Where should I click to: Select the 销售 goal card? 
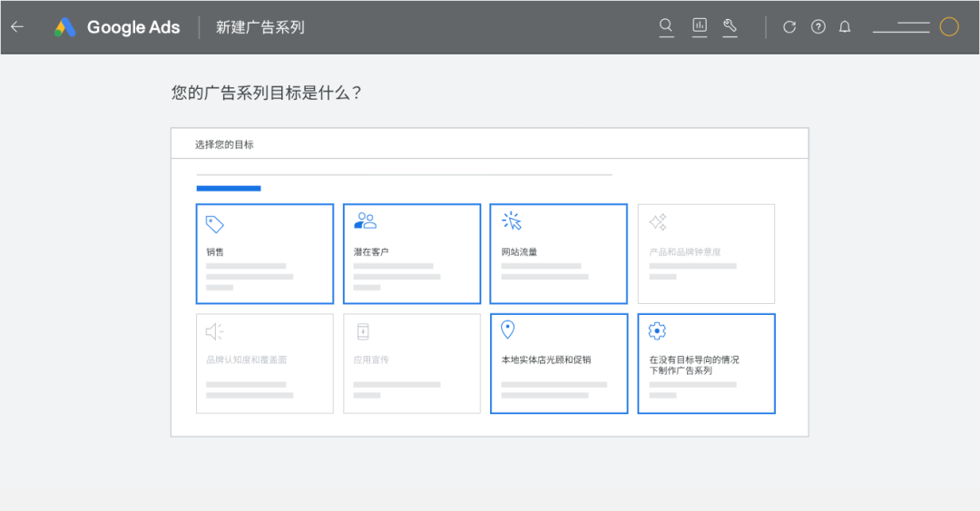click(265, 253)
